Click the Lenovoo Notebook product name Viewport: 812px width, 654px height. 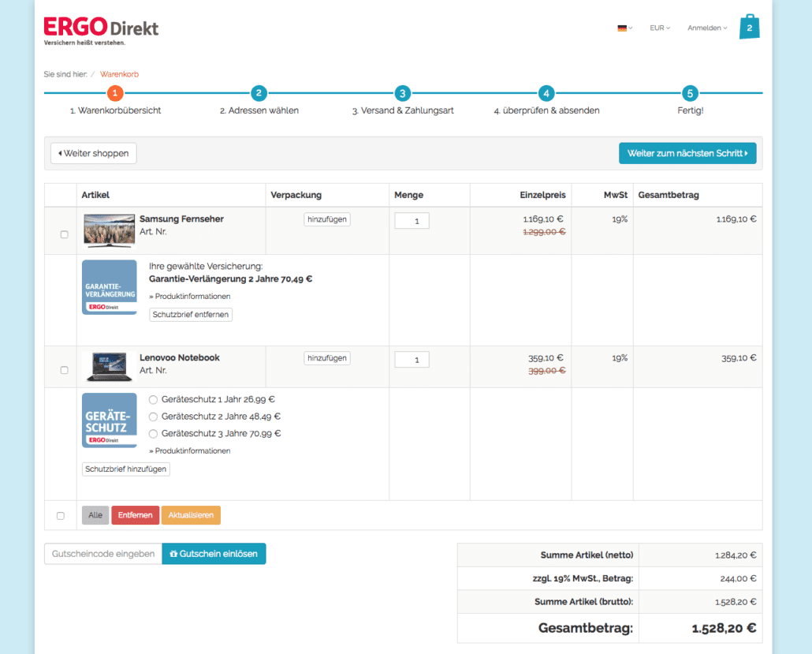pos(179,357)
